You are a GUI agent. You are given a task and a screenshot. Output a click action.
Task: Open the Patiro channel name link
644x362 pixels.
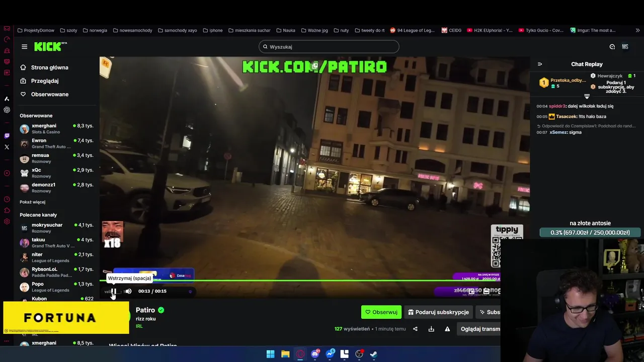pos(145,310)
